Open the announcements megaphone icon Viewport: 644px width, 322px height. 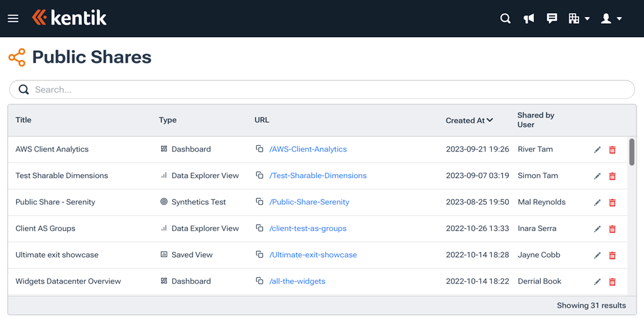coord(528,18)
